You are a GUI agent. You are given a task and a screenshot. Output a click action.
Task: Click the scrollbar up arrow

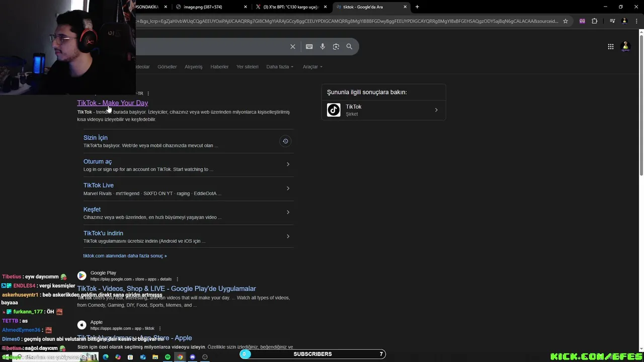641,32
